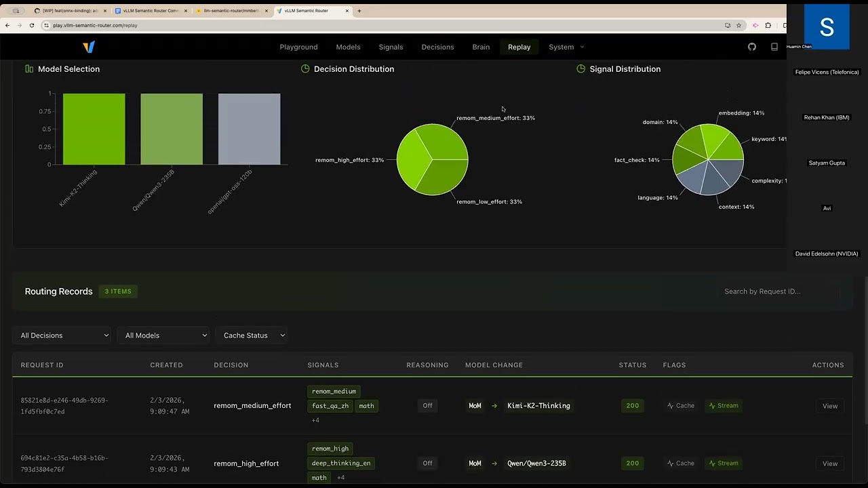Open the All Decisions filter dropdown
This screenshot has width=868, height=488.
click(x=63, y=335)
